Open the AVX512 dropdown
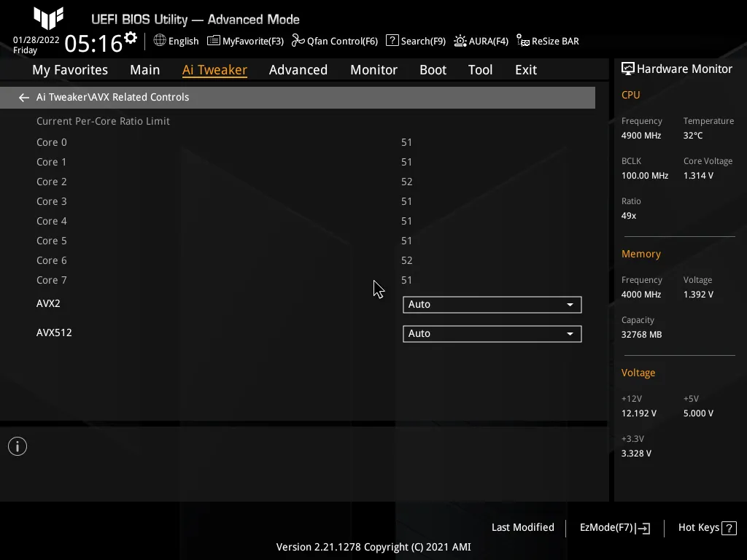Image resolution: width=747 pixels, height=560 pixels. tap(492, 334)
